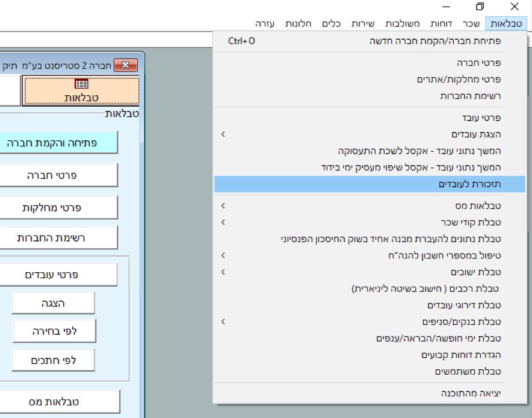Open the שכר menu

click(x=471, y=23)
